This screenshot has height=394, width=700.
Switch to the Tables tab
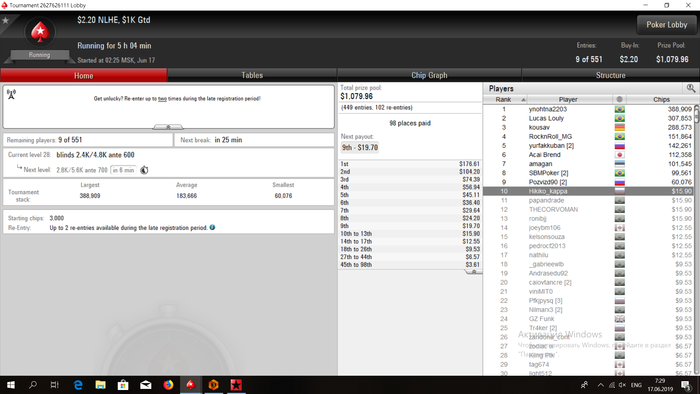pyautogui.click(x=252, y=75)
